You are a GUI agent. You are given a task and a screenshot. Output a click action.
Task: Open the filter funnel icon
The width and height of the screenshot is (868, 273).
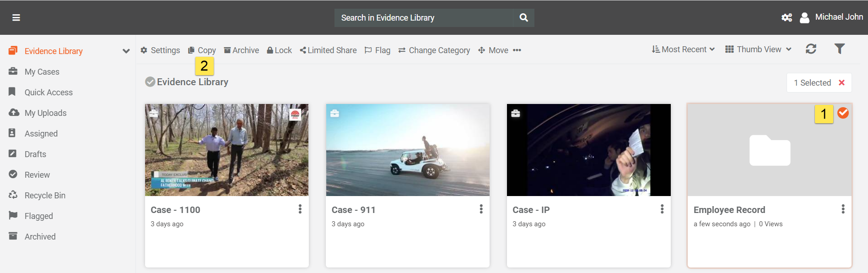pyautogui.click(x=839, y=49)
